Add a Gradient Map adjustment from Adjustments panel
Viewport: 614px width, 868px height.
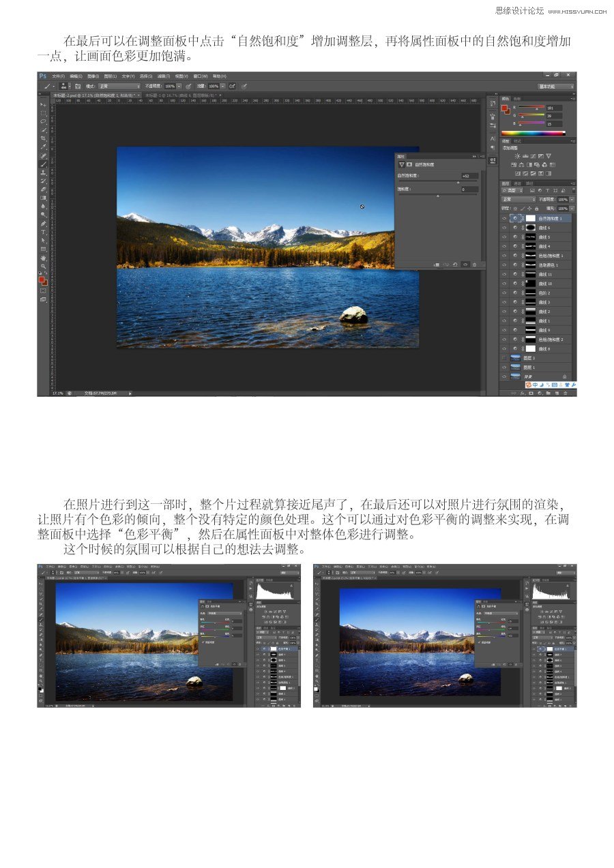[549, 173]
